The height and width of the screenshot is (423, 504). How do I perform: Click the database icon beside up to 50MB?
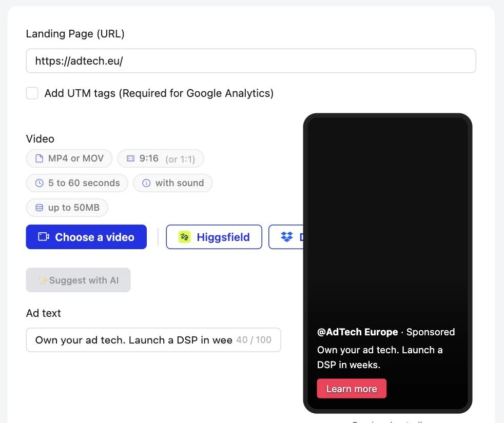39,208
